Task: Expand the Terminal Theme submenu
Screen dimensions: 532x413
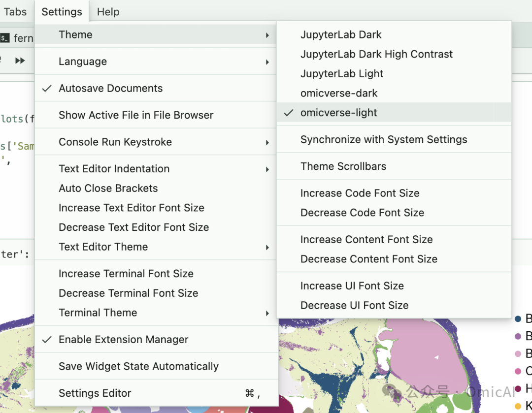Action: [x=155, y=313]
